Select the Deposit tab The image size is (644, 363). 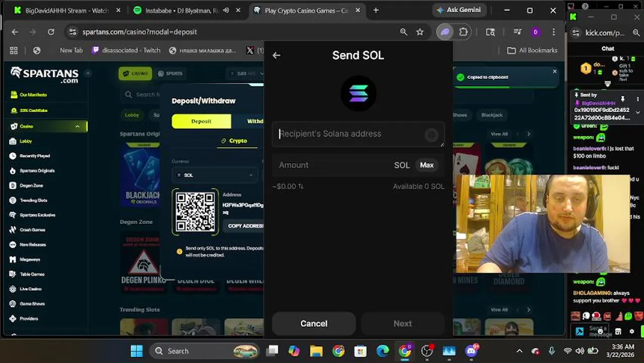201,121
